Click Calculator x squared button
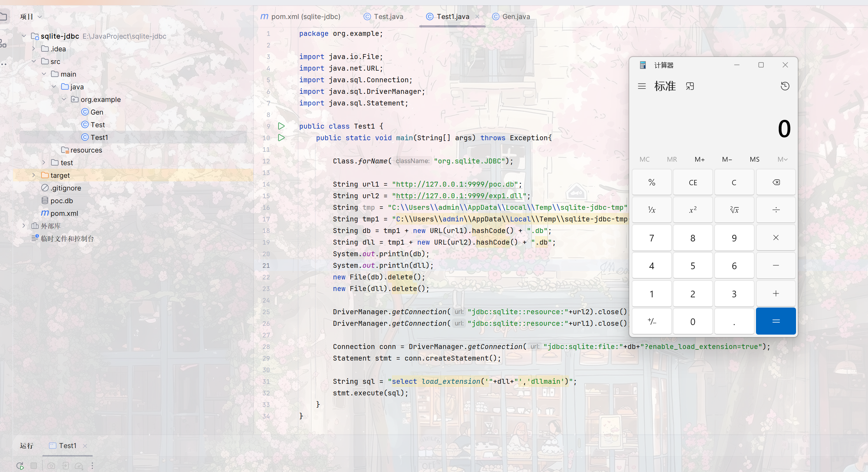 pos(693,210)
